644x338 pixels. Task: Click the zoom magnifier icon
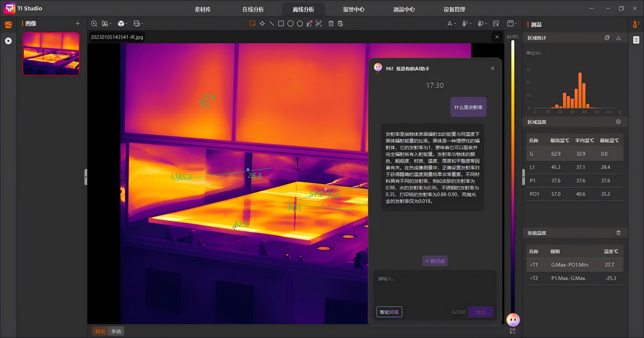click(x=94, y=23)
